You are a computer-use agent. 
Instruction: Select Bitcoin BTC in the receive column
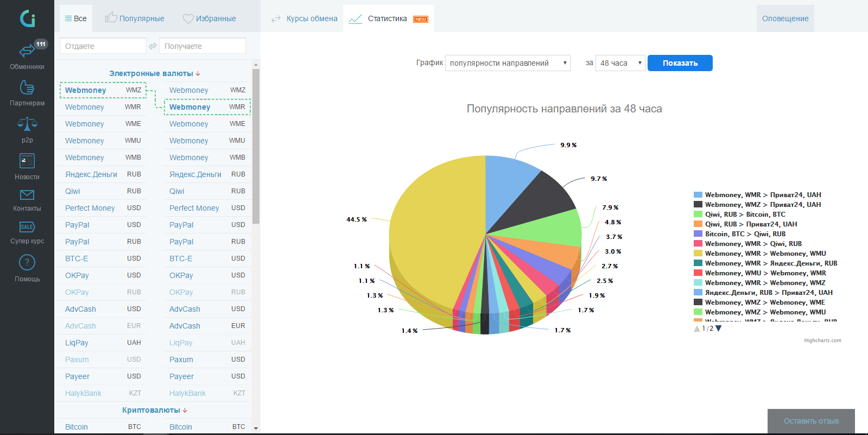[207, 427]
